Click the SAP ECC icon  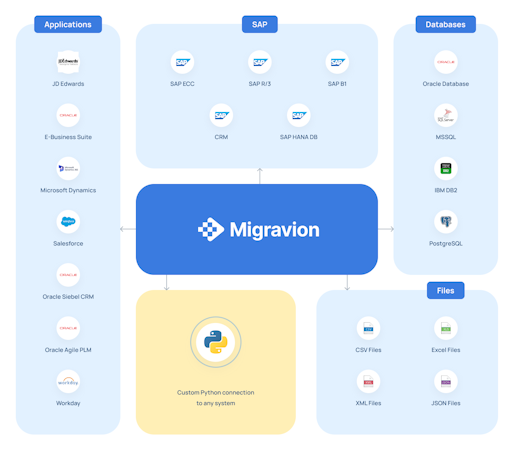pos(182,62)
